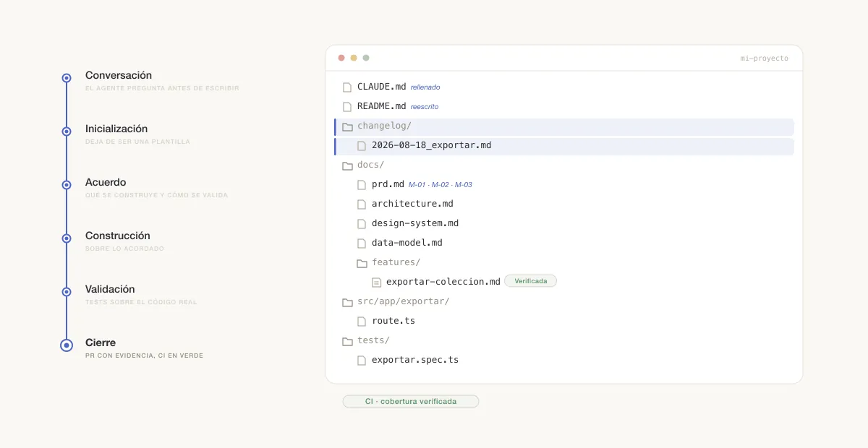Click the 'rellenado' tag beside CLAUDE.md
This screenshot has width=868, height=448.
[x=425, y=87]
